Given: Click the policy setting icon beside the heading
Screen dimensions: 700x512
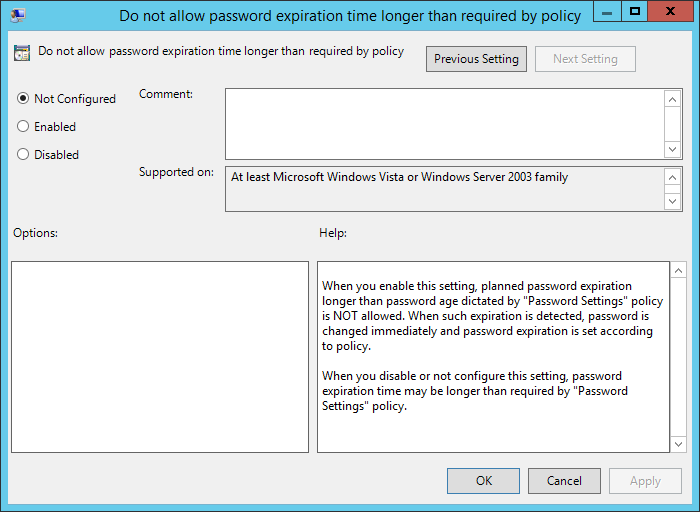Looking at the screenshot, I should pos(22,53).
